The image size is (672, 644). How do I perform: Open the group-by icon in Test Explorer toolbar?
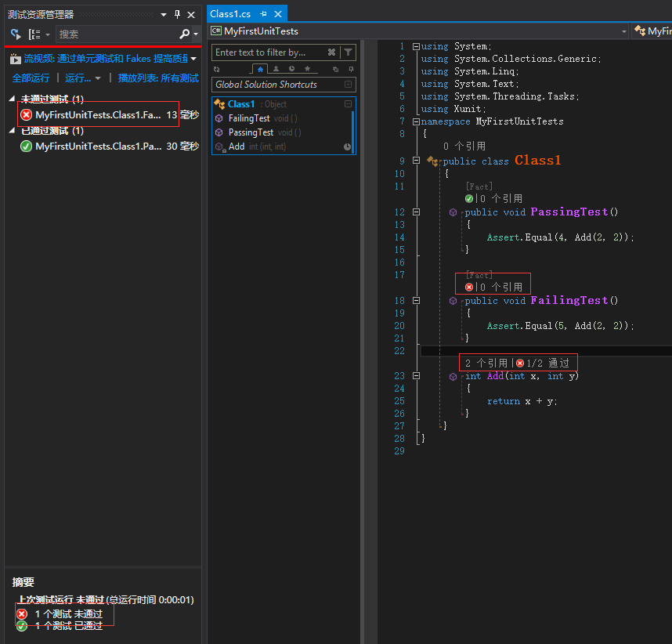pos(35,34)
